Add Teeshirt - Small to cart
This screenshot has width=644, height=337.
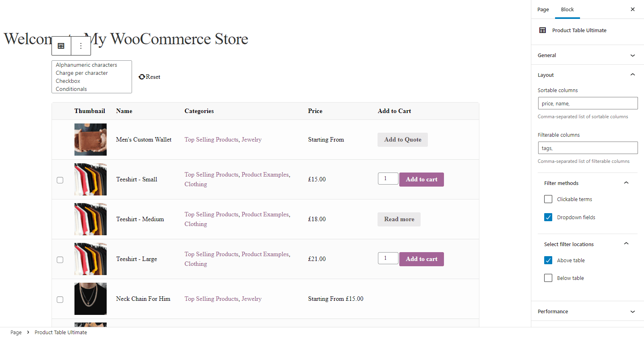point(421,179)
